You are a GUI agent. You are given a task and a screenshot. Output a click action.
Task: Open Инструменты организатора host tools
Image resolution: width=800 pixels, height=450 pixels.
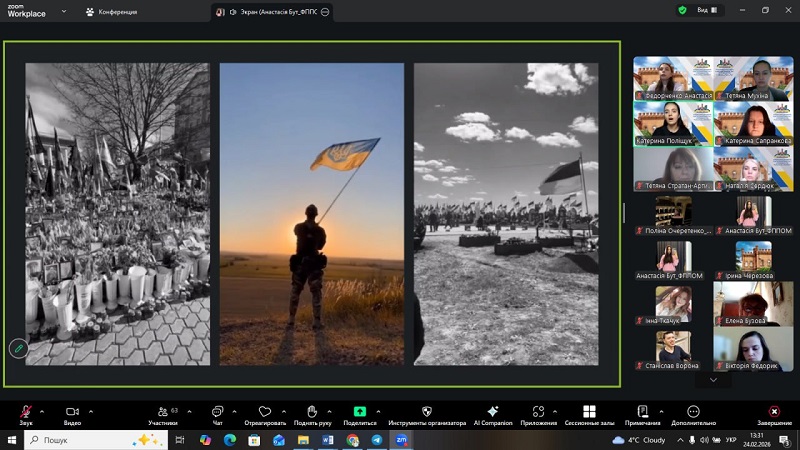click(427, 412)
